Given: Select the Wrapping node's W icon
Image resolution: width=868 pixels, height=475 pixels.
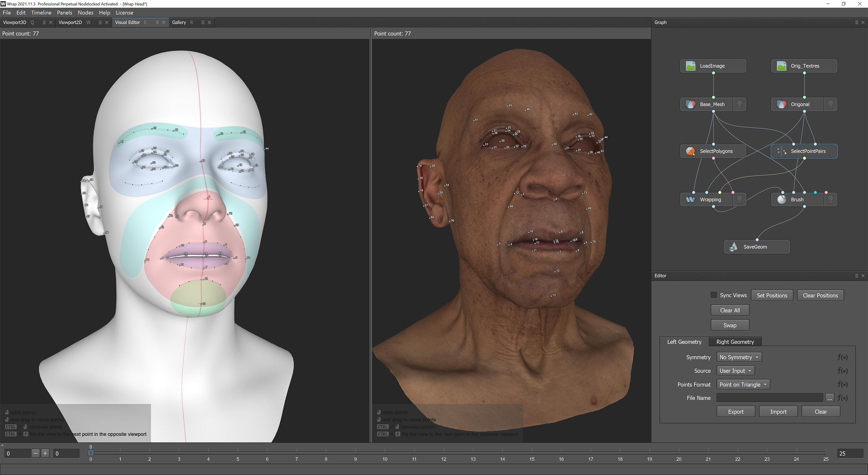Looking at the screenshot, I should pos(690,199).
